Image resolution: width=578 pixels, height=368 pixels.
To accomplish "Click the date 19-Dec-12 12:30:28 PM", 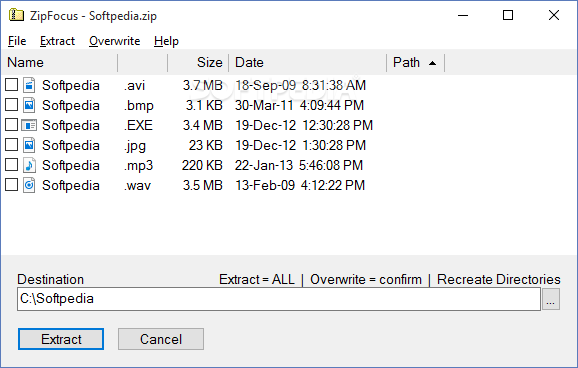I will pos(304,125).
